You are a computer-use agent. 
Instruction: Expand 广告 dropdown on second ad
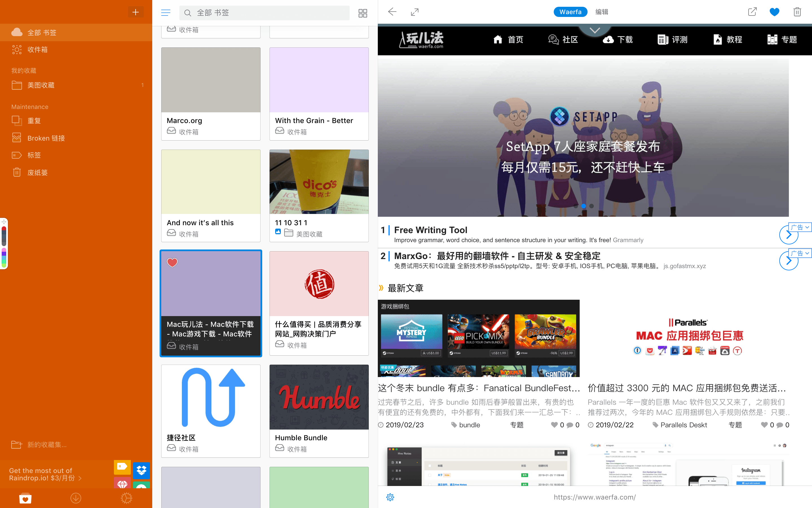pyautogui.click(x=800, y=253)
